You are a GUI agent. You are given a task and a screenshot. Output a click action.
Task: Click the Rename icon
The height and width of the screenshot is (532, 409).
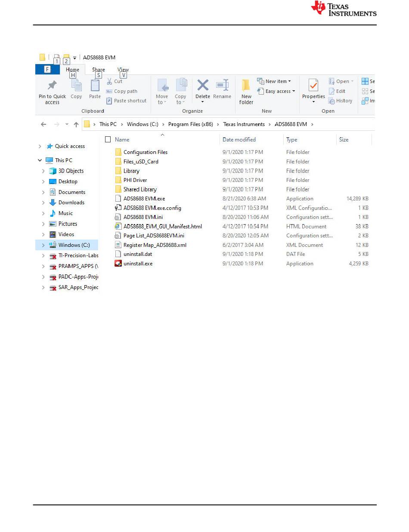click(x=222, y=85)
